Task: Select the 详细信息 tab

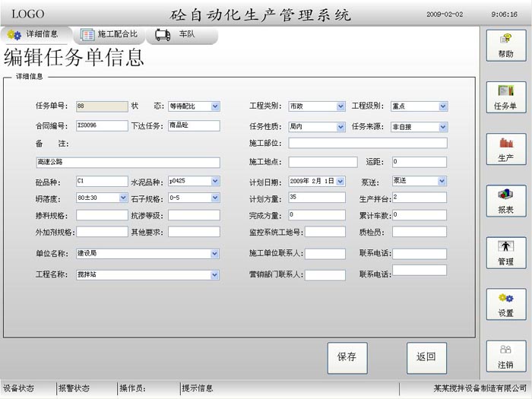Action: 34,34
